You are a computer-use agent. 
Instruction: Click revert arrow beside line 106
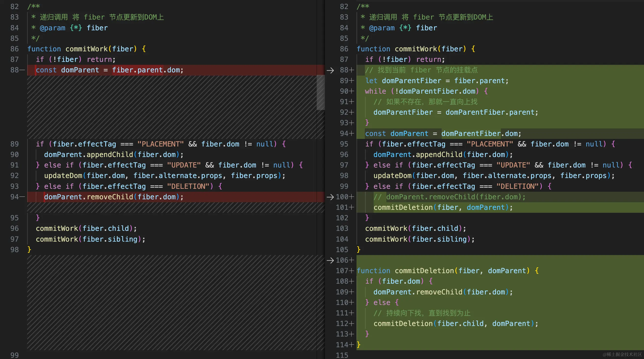point(330,260)
